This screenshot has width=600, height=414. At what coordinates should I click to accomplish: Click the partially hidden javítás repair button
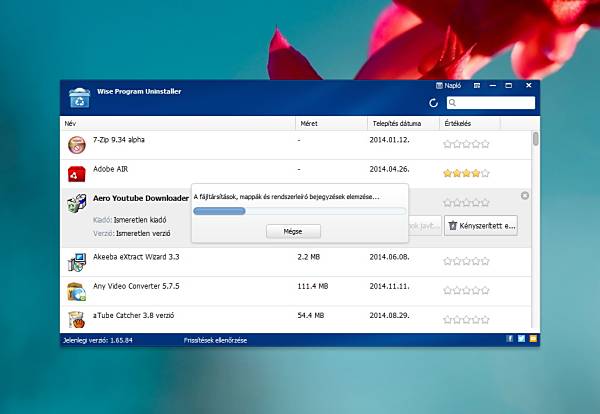[425, 226]
